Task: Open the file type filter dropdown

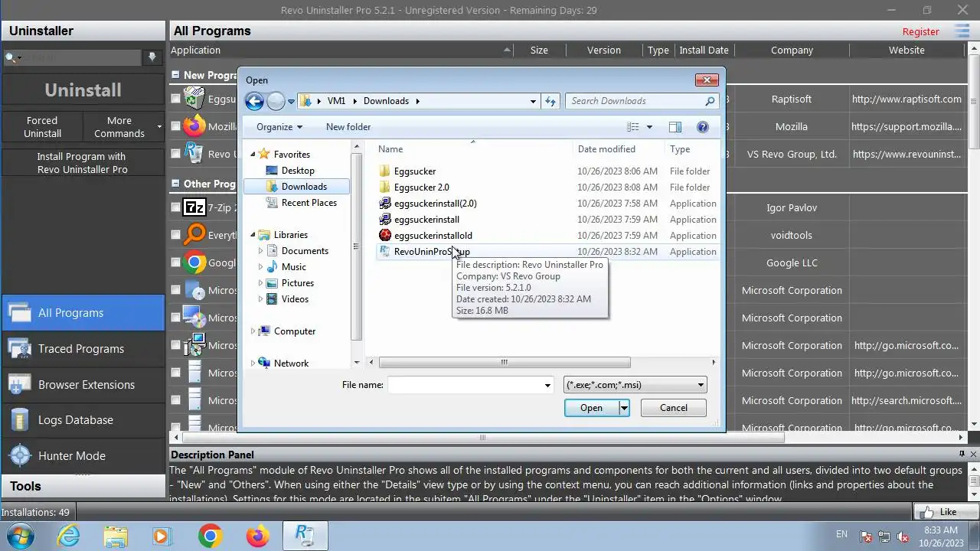Action: pos(635,385)
